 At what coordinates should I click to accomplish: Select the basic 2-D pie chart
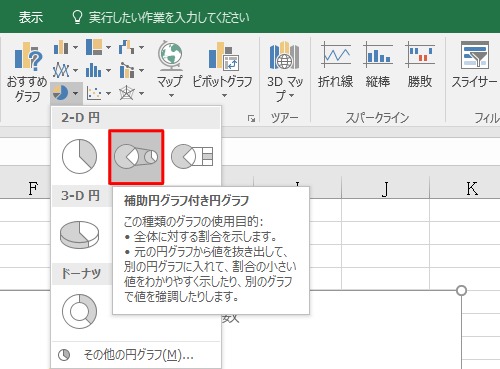(79, 156)
